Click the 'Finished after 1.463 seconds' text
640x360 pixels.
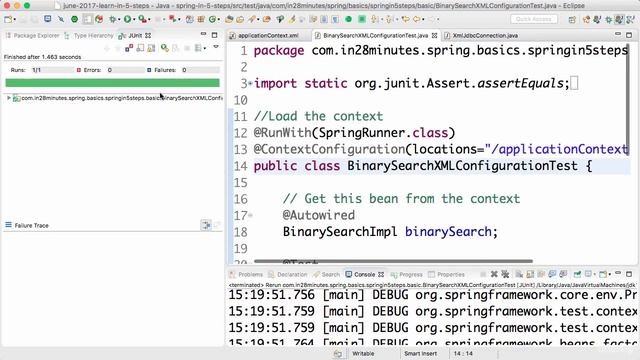coord(42,57)
